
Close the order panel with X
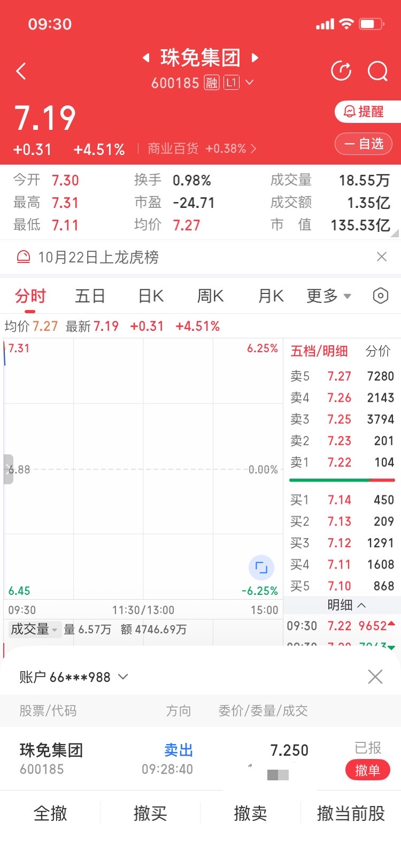(x=375, y=677)
